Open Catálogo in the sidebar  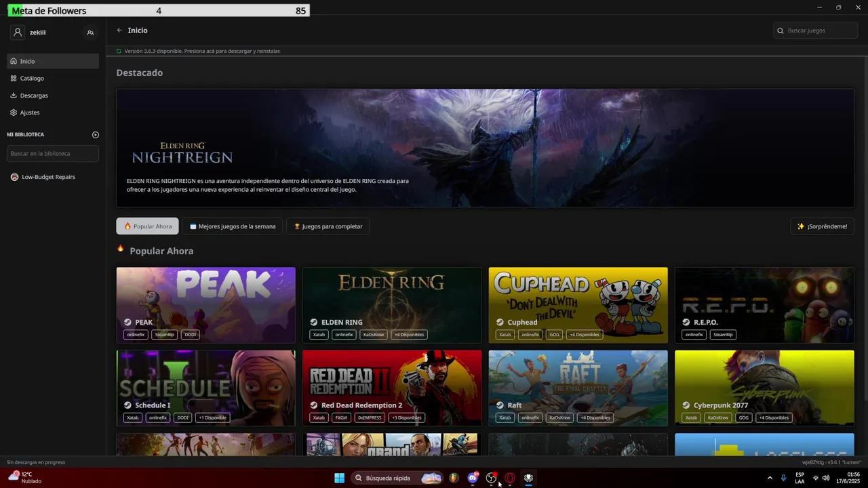coord(53,79)
